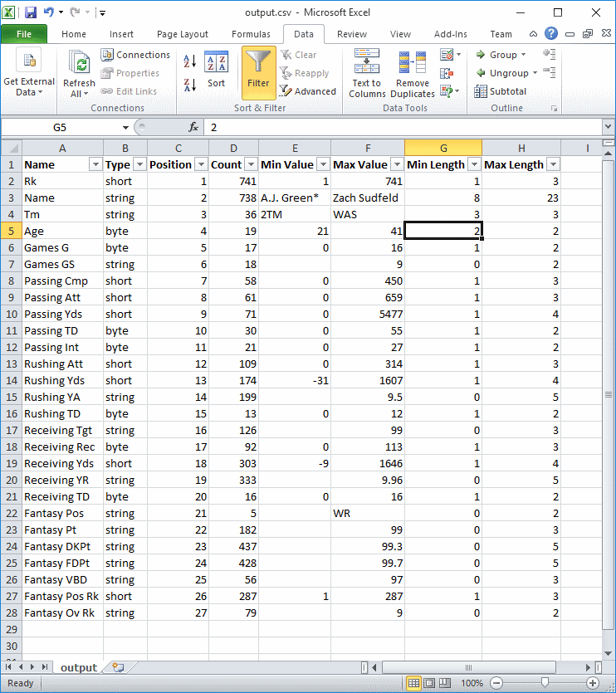Click the Subtotal icon
The width and height of the screenshot is (616, 693).
pyautogui.click(x=480, y=91)
